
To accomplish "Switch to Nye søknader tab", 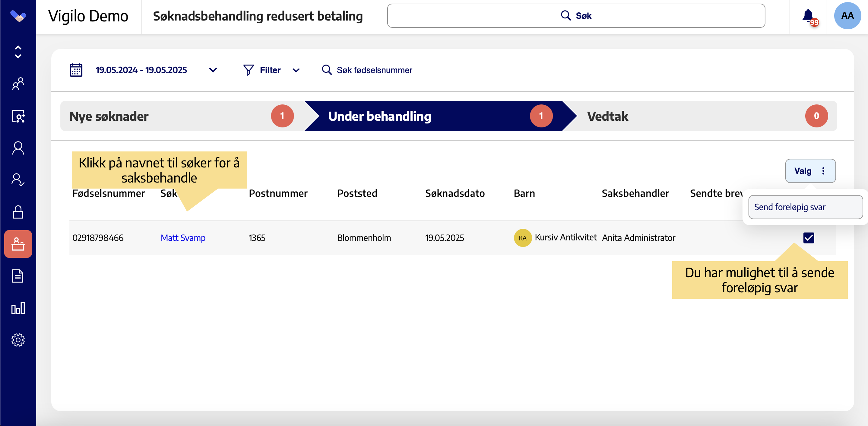I will point(182,116).
